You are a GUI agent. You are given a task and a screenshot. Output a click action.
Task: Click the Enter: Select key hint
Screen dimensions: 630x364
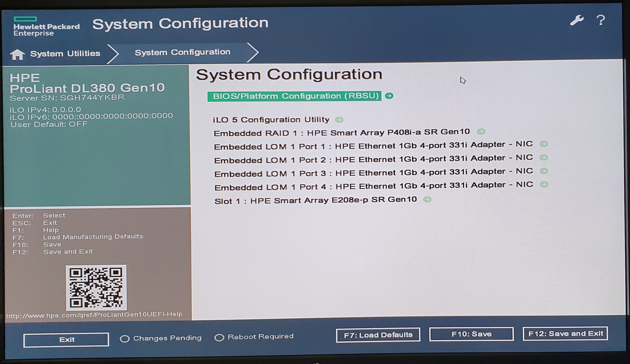(39, 215)
